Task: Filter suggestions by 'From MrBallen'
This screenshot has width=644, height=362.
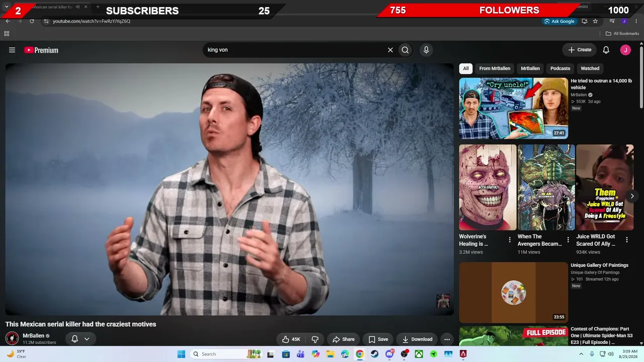Action: pyautogui.click(x=495, y=68)
